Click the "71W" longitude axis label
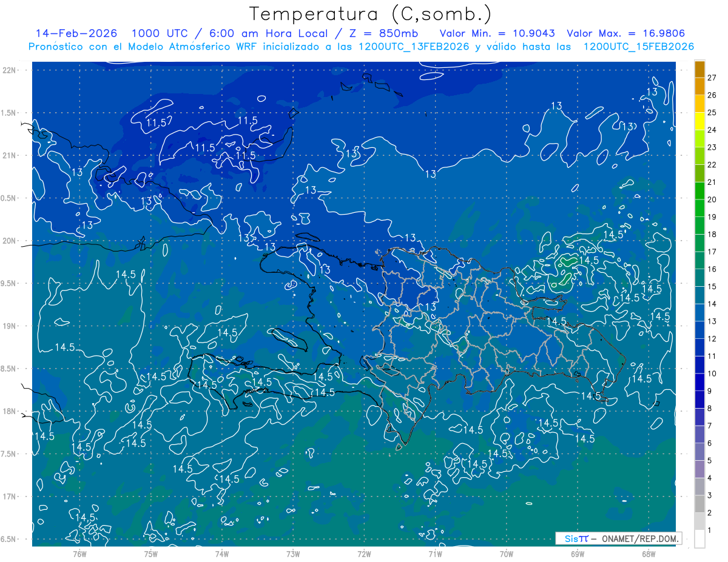728x562 pixels. coord(435,554)
